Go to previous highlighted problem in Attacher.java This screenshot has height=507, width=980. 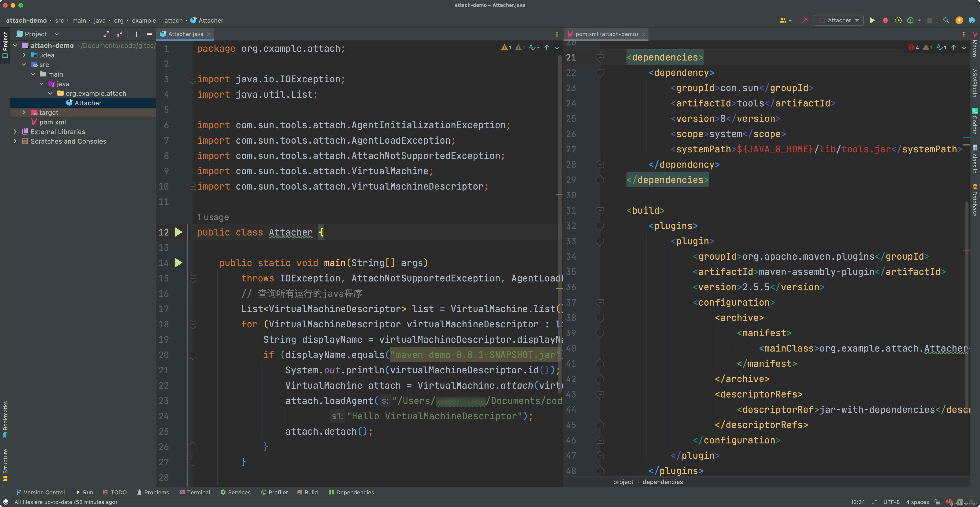click(547, 47)
